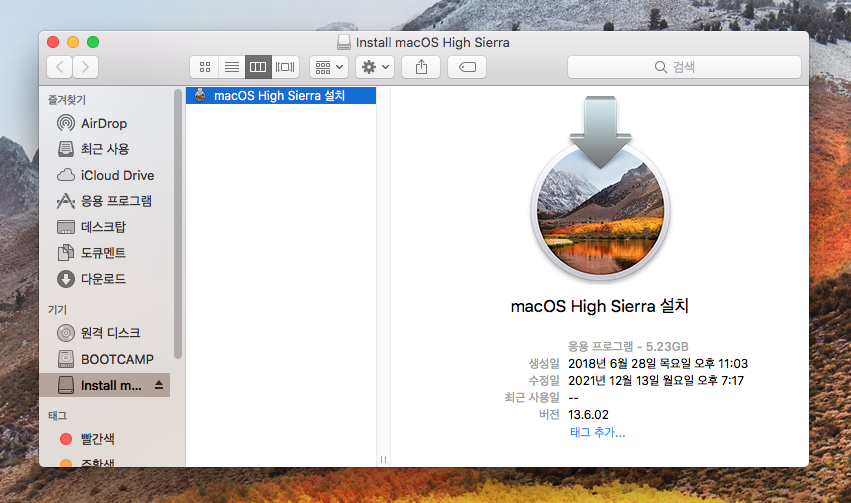This screenshot has width=851, height=503.
Task: Click the column resize handle
Action: pos(383,460)
